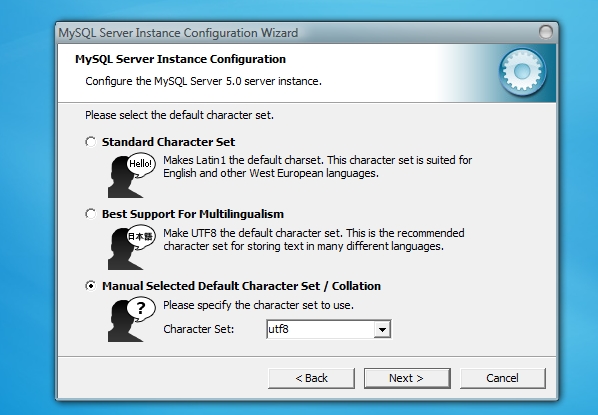
Task: Click 'Please specify the character set to use.' text
Action: [x=259, y=305]
